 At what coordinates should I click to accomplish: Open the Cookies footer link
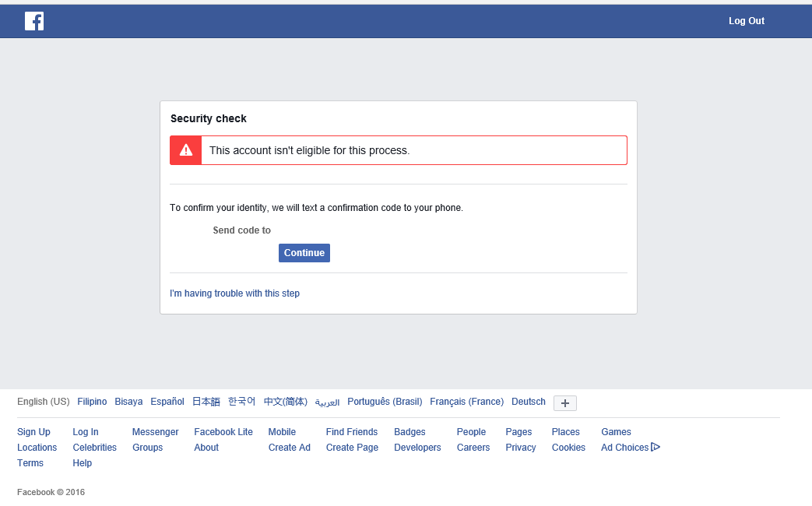click(x=568, y=448)
